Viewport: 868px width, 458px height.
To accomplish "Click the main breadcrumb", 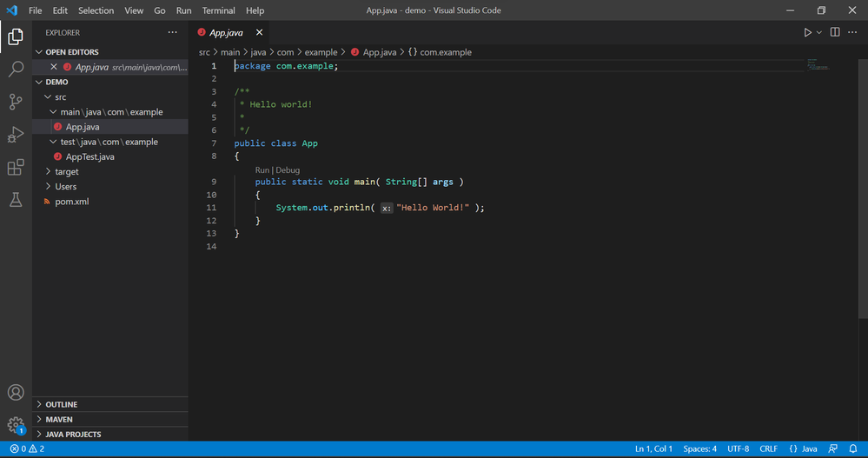I will tap(230, 52).
